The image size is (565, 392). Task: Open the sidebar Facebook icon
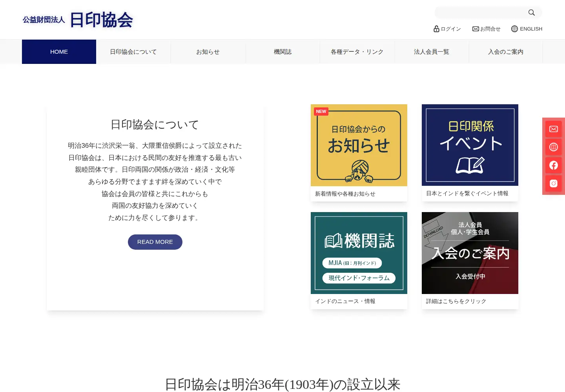554,165
